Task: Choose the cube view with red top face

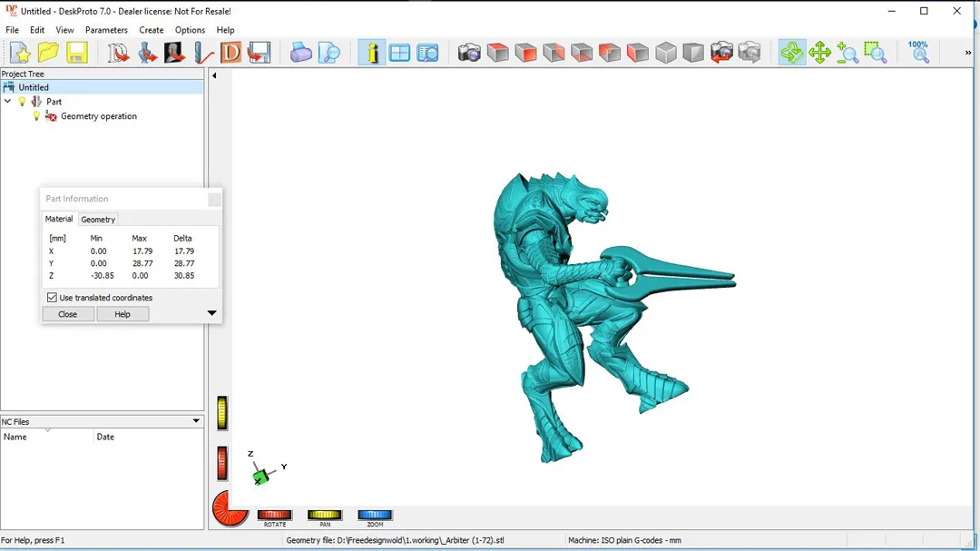Action: pyautogui.click(x=498, y=53)
